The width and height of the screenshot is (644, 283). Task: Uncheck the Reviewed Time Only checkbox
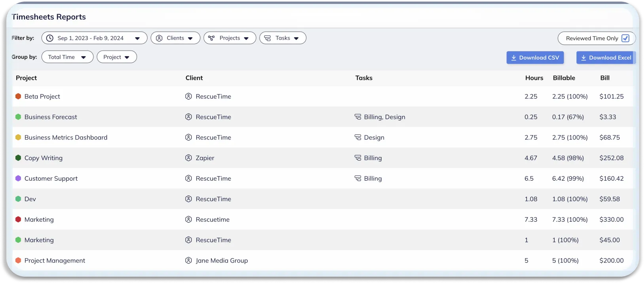pyautogui.click(x=625, y=38)
